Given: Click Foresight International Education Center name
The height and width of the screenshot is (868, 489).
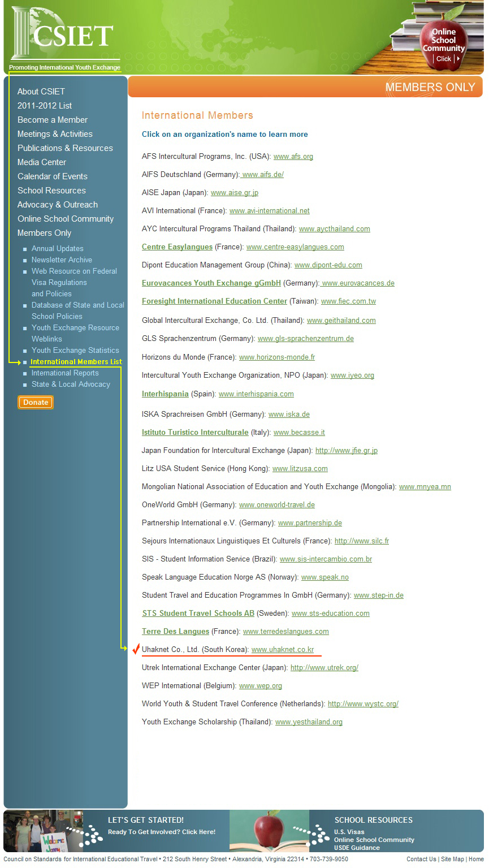Looking at the screenshot, I should click(x=214, y=301).
